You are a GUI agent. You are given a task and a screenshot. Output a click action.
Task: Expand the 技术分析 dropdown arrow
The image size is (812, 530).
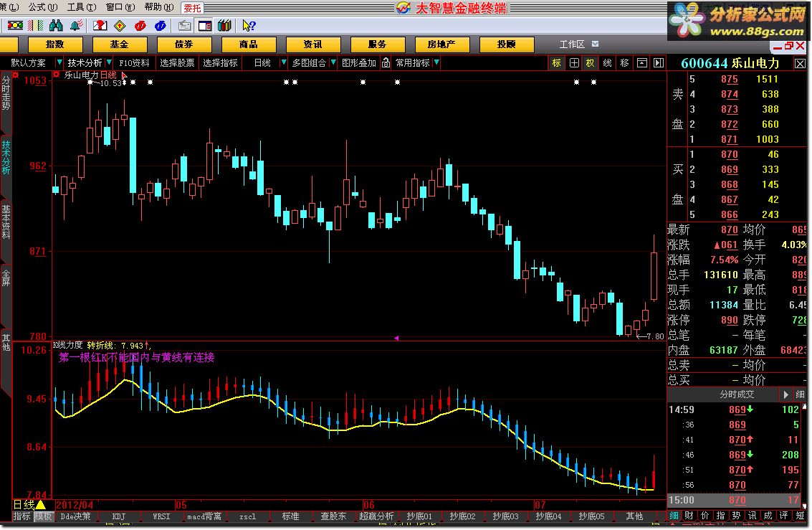tap(109, 62)
